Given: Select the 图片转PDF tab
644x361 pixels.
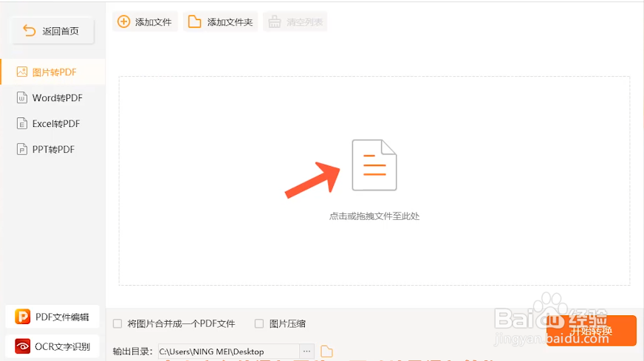Looking at the screenshot, I should tap(52, 72).
